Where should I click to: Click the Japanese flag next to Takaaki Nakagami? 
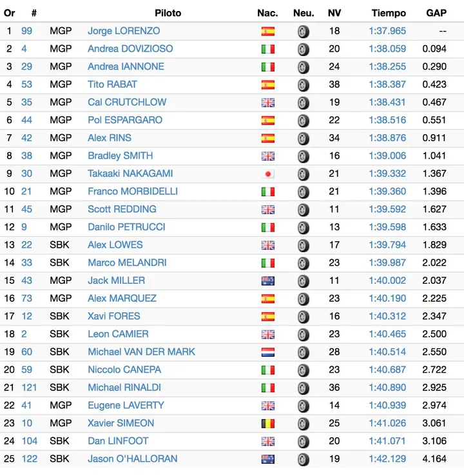coord(268,174)
